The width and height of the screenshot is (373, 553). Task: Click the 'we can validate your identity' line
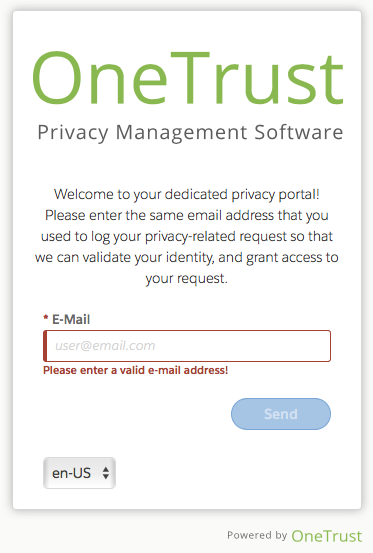[186, 257]
